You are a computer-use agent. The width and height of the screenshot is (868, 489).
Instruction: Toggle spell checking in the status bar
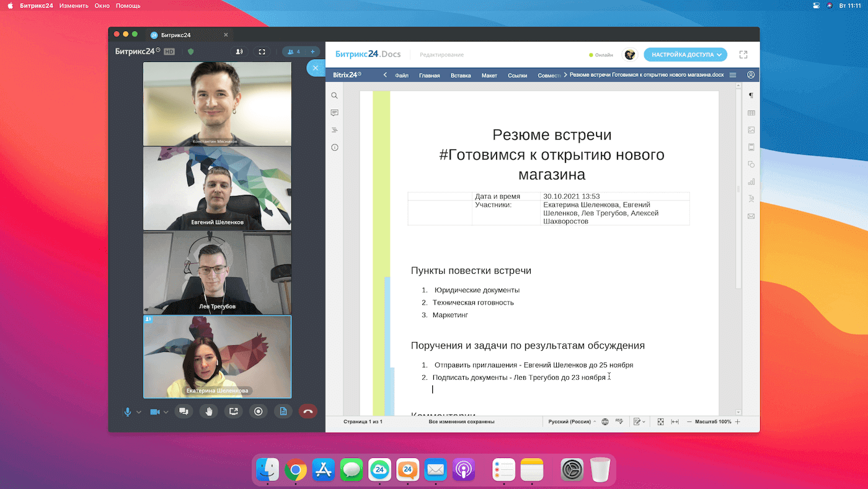[619, 421]
